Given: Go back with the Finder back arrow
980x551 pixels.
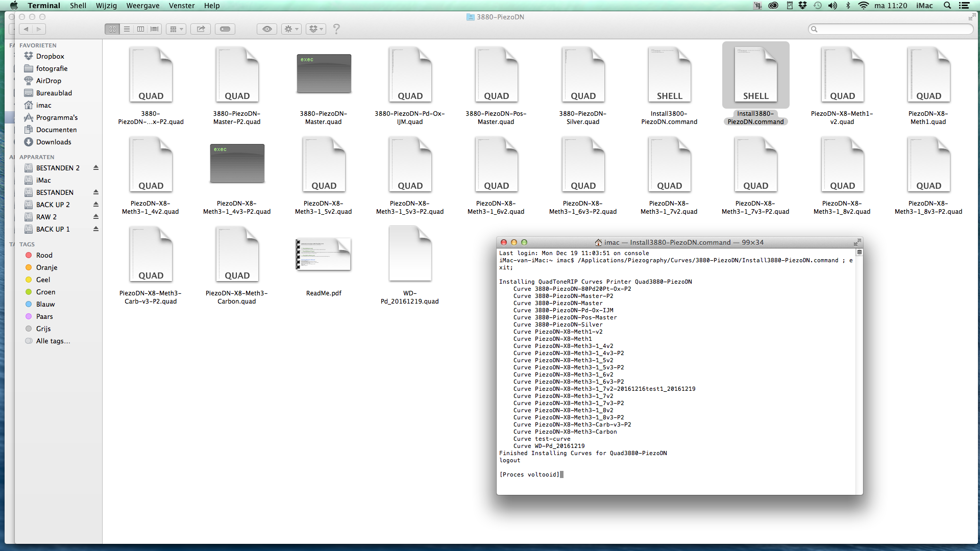Looking at the screenshot, I should point(26,29).
